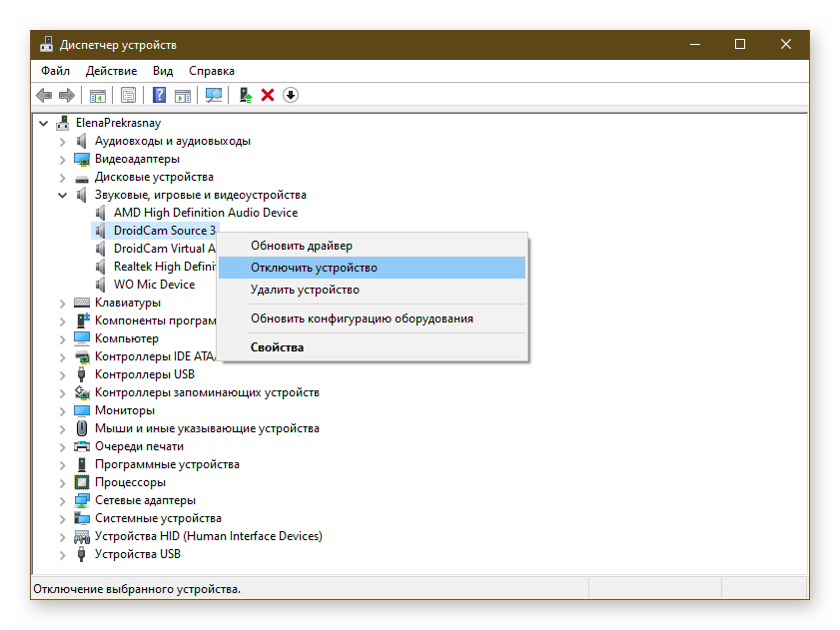Click the mouse icon for Мыши category
Viewport: 840px width, 630px height.
[x=82, y=428]
